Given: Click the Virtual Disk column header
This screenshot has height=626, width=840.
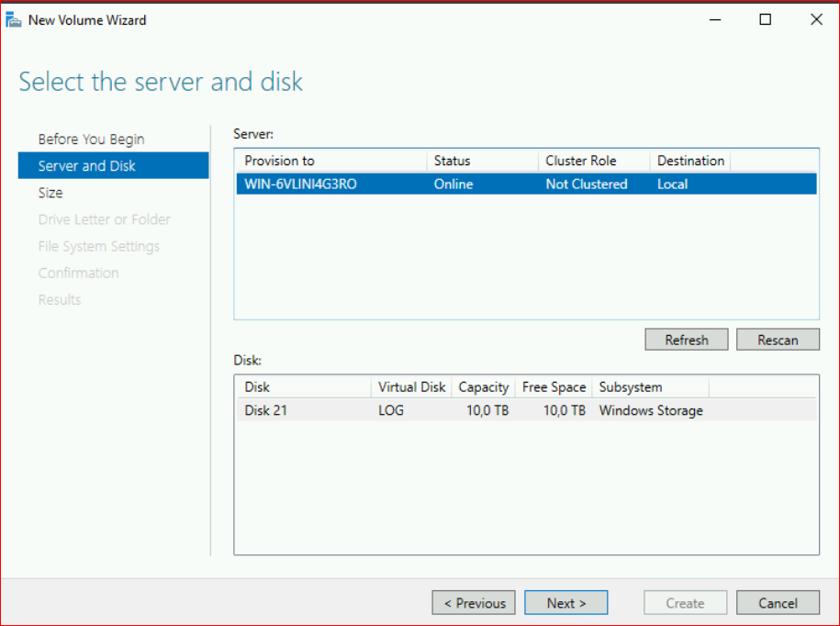Looking at the screenshot, I should (411, 387).
